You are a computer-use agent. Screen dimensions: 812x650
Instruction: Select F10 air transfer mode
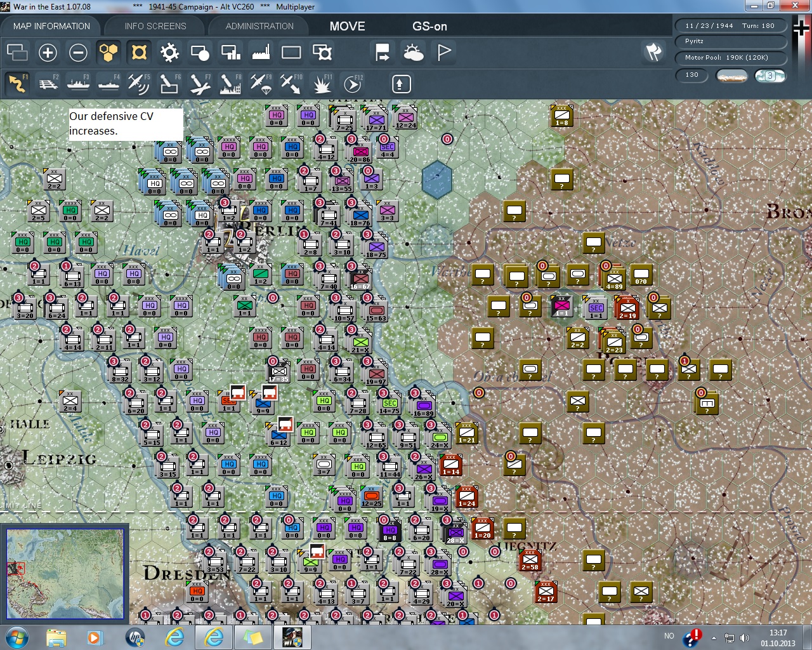click(x=291, y=84)
